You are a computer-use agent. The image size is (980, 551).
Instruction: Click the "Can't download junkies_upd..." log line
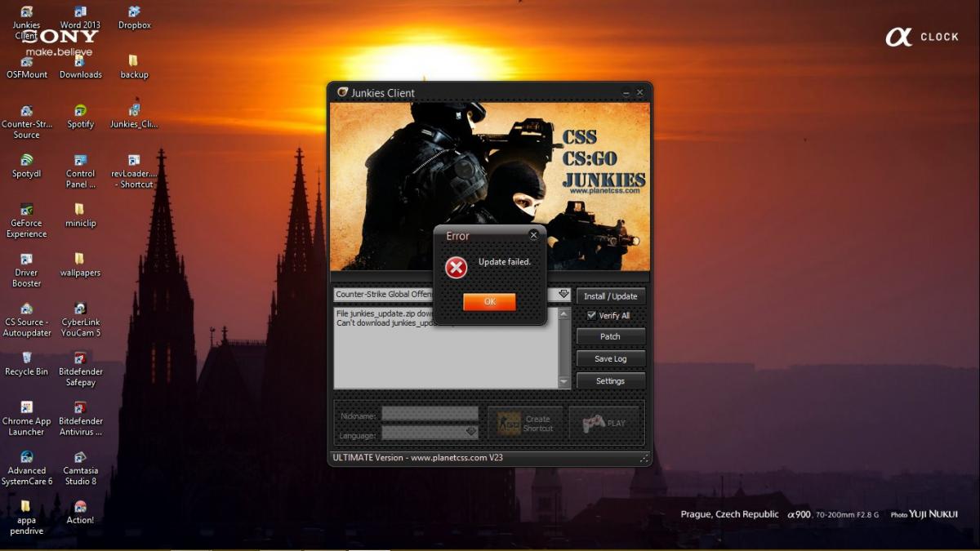click(385, 323)
